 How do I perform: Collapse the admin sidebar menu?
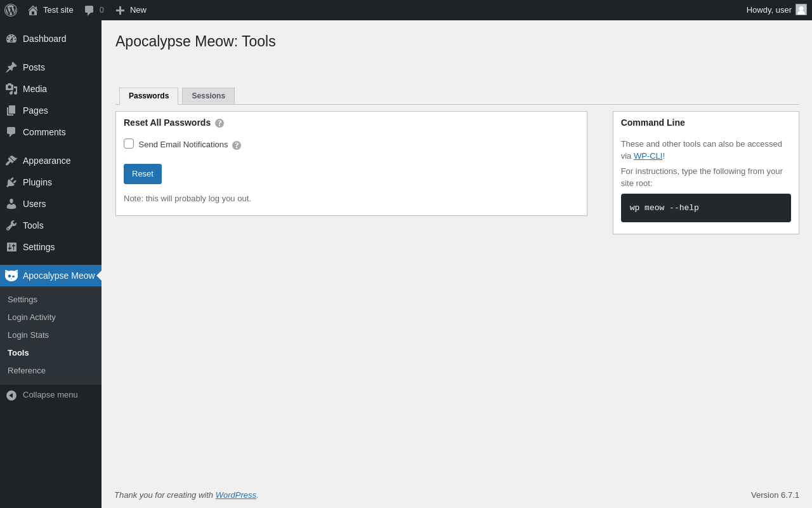pyautogui.click(x=42, y=395)
